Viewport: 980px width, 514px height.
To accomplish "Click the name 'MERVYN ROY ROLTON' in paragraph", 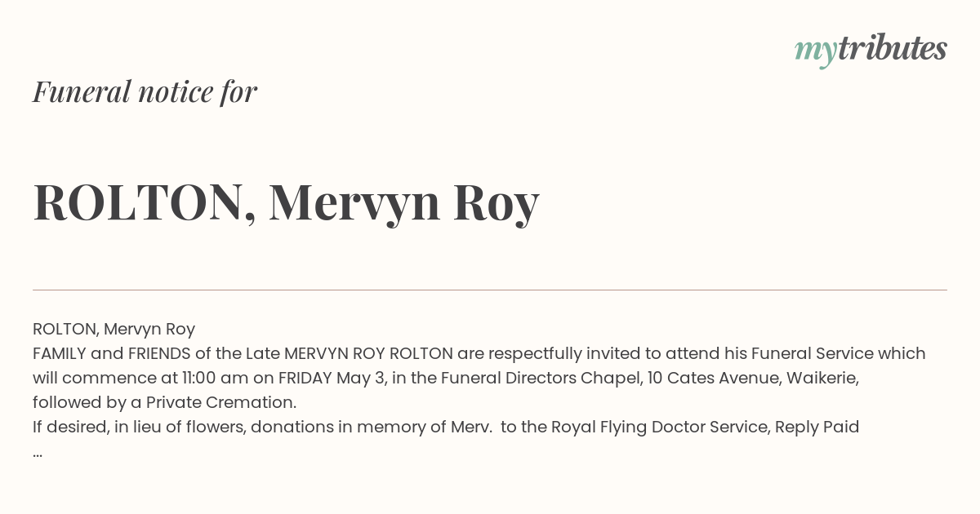I will point(368,353).
